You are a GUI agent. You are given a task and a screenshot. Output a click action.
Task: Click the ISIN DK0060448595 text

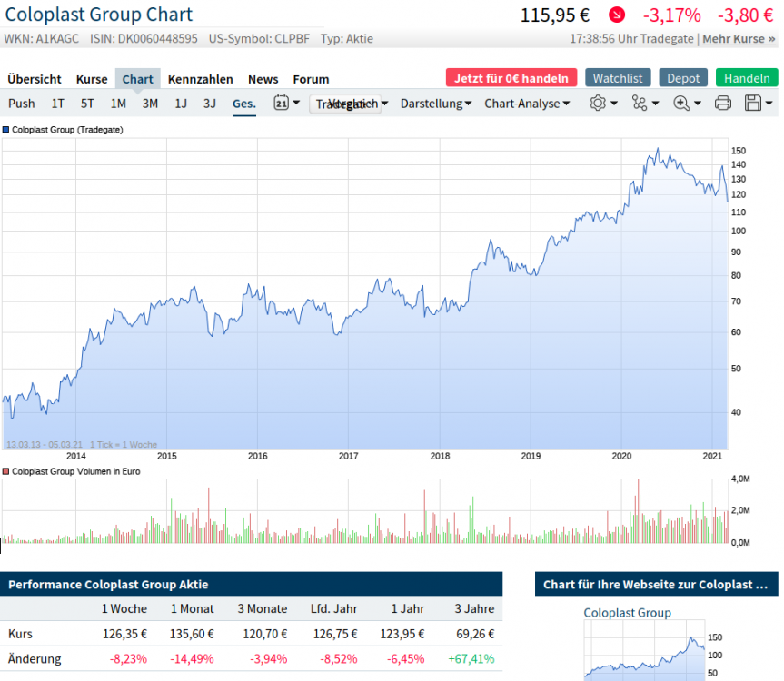[x=144, y=38]
